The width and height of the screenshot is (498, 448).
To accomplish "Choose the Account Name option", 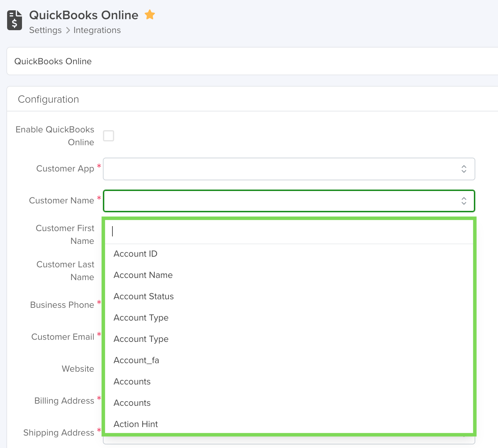I will click(x=289, y=275).
